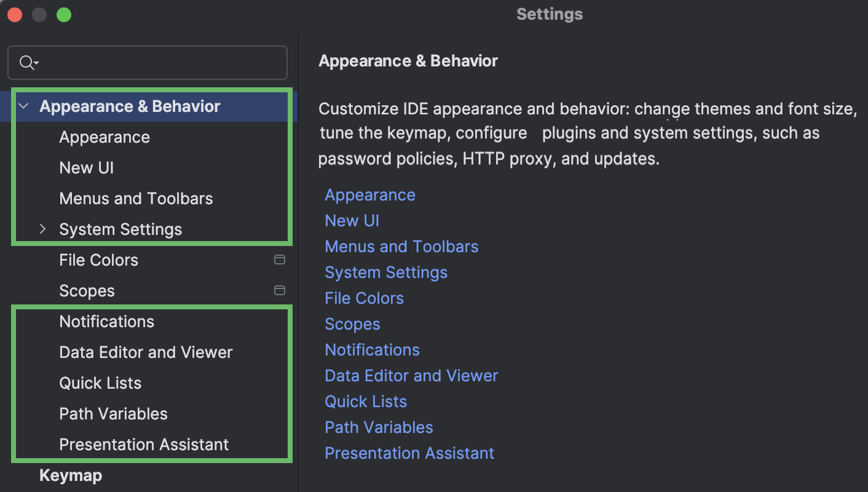Click the green maximize window button
Image resolution: width=868 pixels, height=492 pixels.
click(64, 14)
